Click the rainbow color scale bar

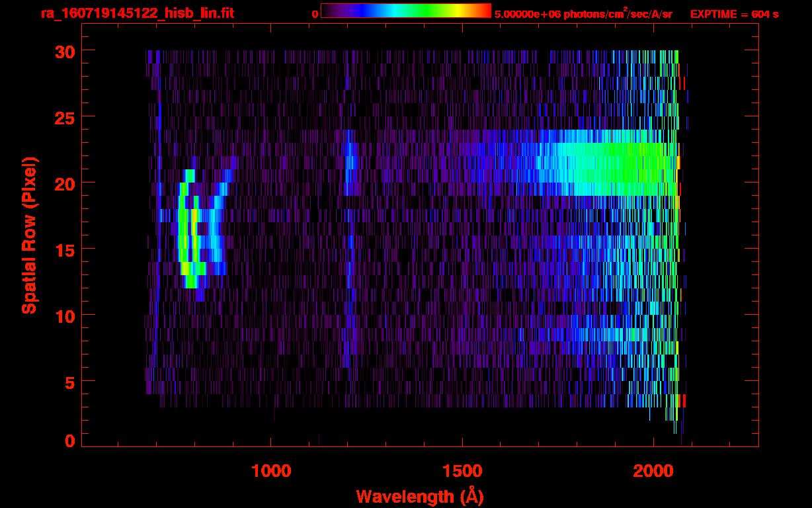(x=405, y=11)
